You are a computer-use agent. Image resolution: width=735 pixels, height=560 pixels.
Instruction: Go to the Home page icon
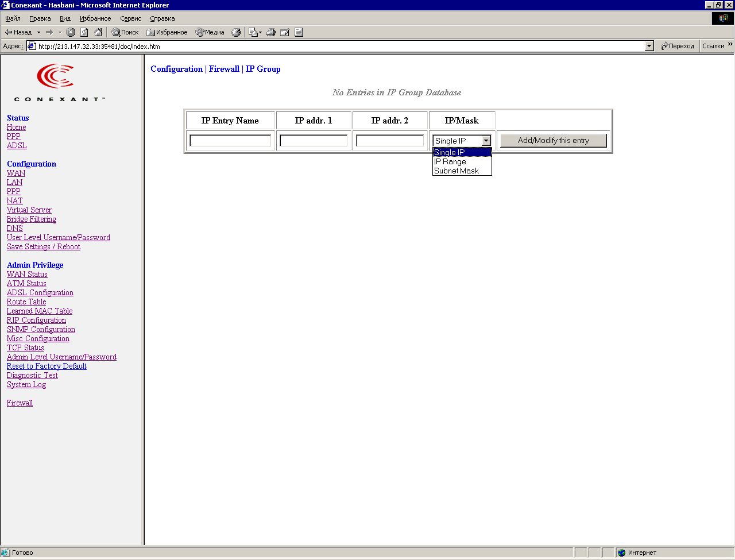pos(98,32)
